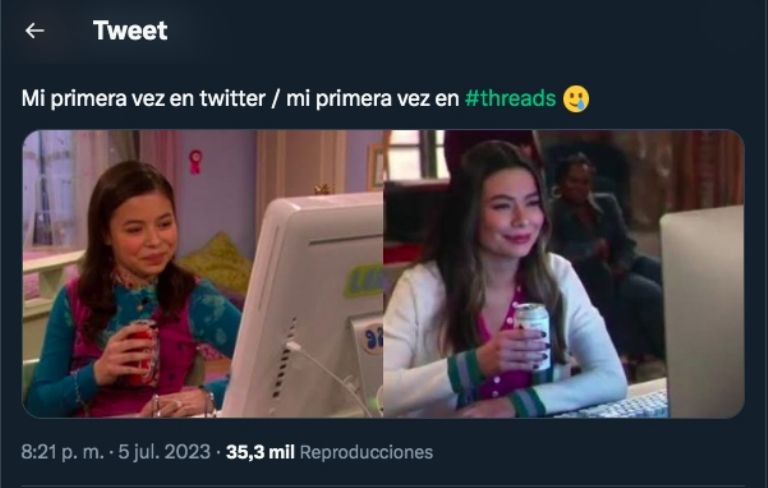This screenshot has width=768, height=488.
Task: Click the red soda can in left frame
Action: [x=144, y=352]
